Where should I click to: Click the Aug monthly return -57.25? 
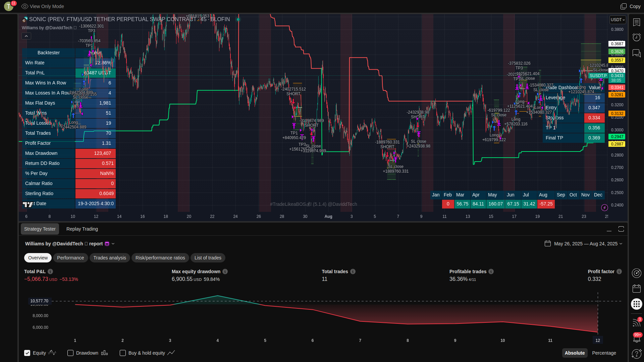[x=546, y=204]
